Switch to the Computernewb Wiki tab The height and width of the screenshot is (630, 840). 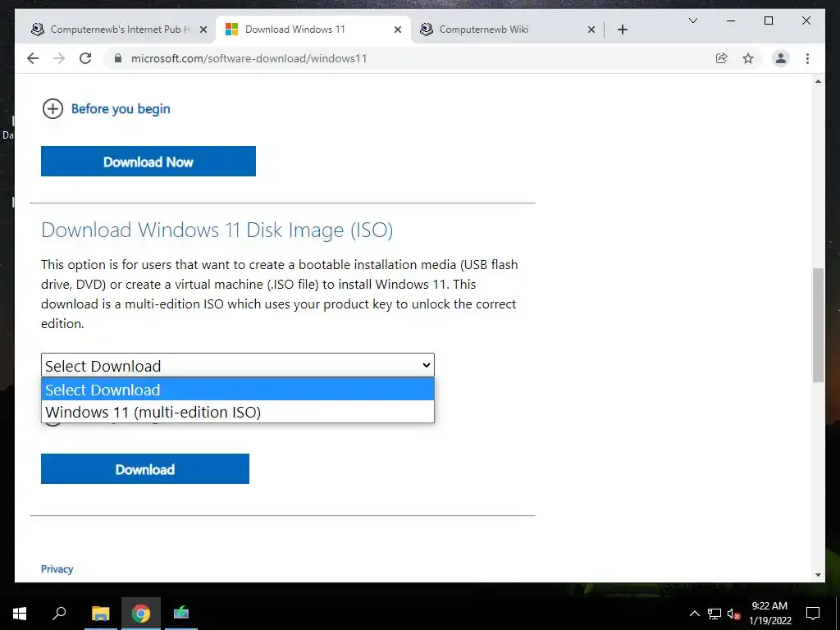(x=506, y=30)
